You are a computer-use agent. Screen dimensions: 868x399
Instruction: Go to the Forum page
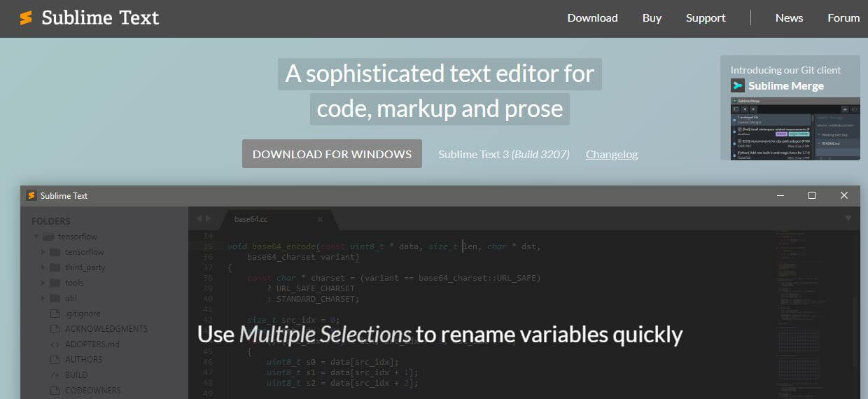[843, 18]
